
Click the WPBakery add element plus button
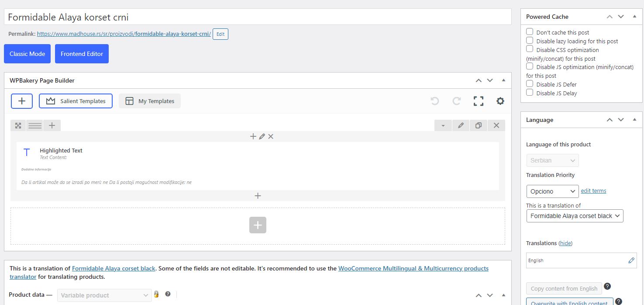pyautogui.click(x=22, y=101)
